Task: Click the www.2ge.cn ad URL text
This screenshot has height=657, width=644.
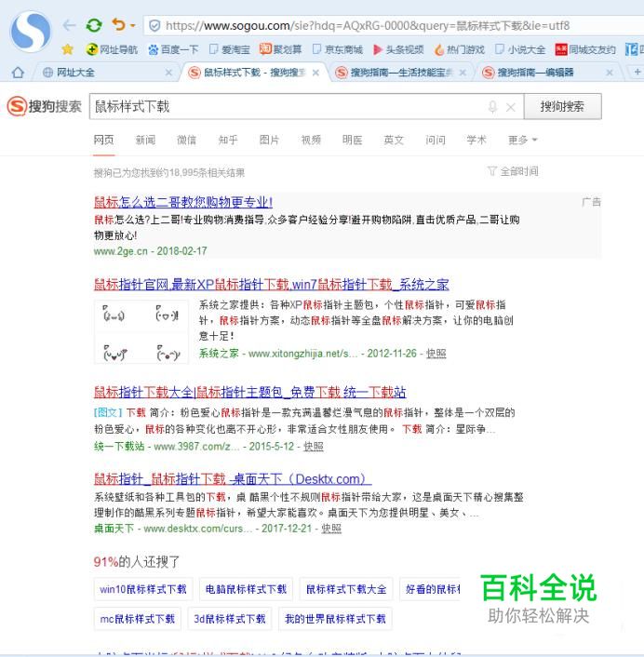Action: [x=121, y=251]
